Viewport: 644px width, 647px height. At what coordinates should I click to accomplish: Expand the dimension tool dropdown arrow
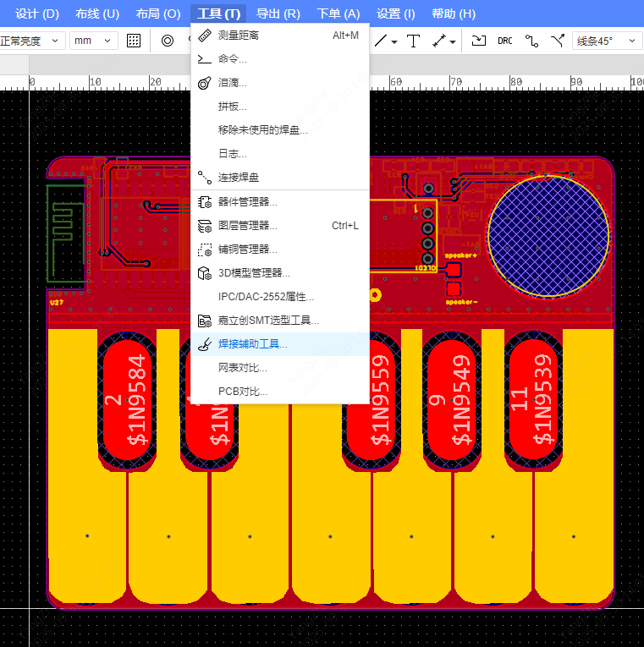pos(453,41)
